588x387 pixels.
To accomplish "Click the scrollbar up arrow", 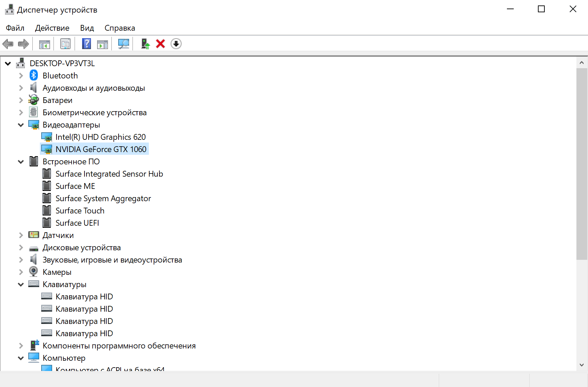I will 582,63.
